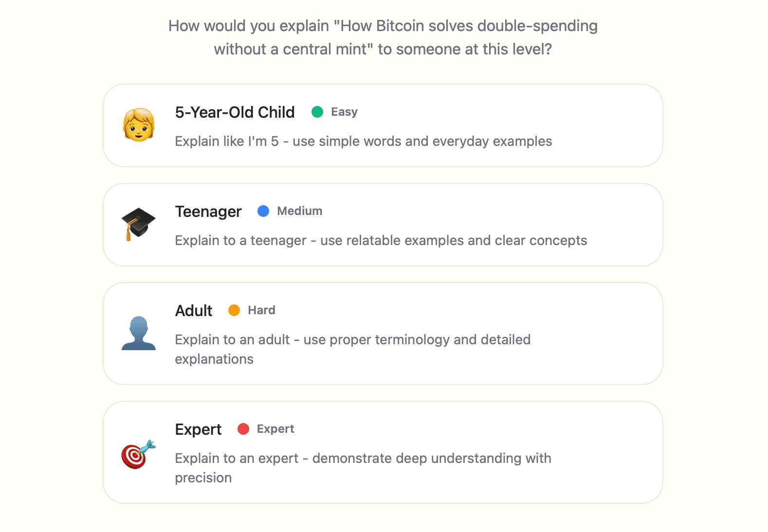This screenshot has height=532, width=768.
Task: Click the adult silhouette icon
Action: point(139,333)
